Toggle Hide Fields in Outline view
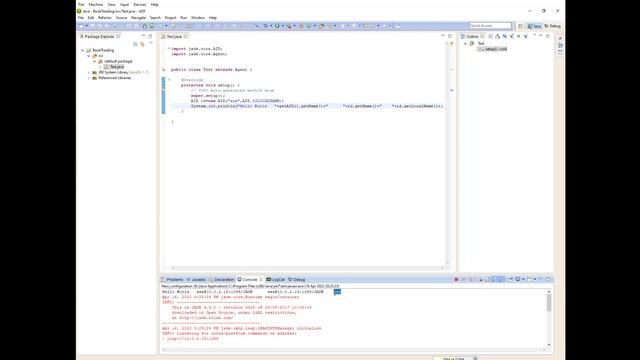640x360 pixels. pyautogui.click(x=504, y=36)
